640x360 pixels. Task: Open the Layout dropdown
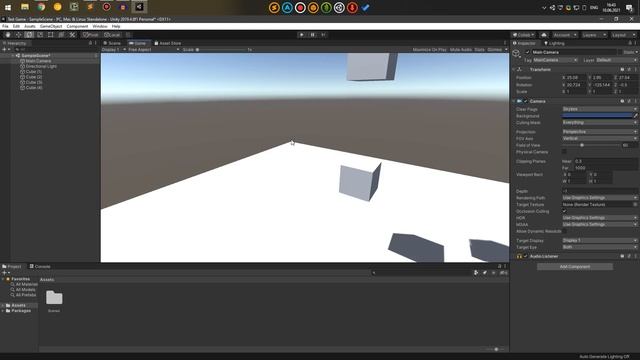click(x=624, y=35)
